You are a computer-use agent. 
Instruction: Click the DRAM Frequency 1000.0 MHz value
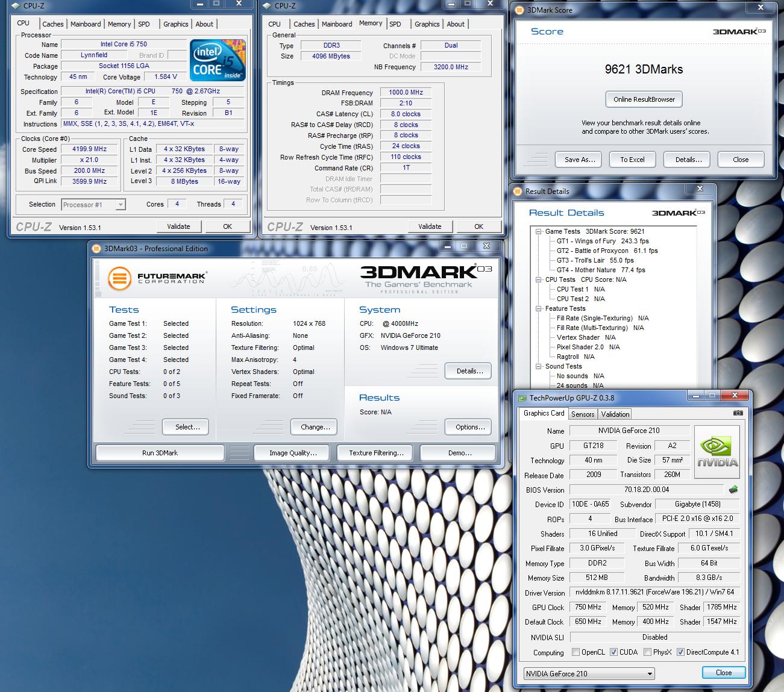(x=406, y=92)
